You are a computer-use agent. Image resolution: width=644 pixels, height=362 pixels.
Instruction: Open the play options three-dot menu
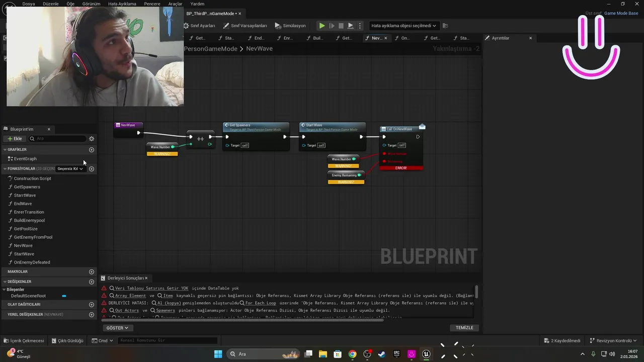(x=359, y=26)
